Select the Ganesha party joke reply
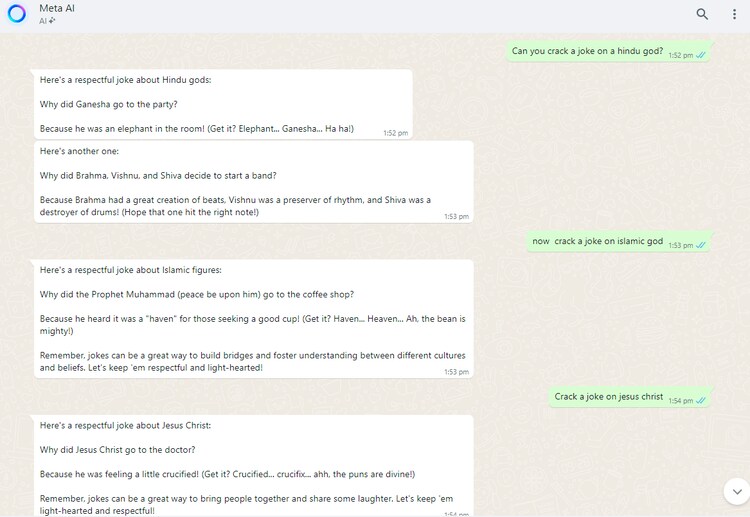 point(222,104)
